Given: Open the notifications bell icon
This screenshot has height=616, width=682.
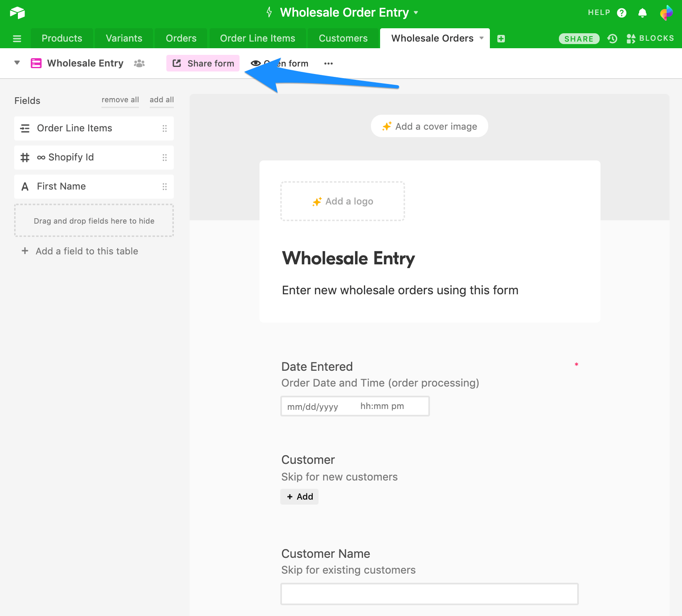Looking at the screenshot, I should [x=642, y=13].
